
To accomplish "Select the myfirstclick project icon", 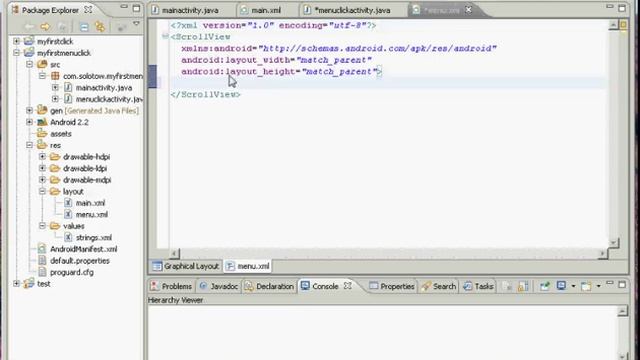I will point(29,41).
